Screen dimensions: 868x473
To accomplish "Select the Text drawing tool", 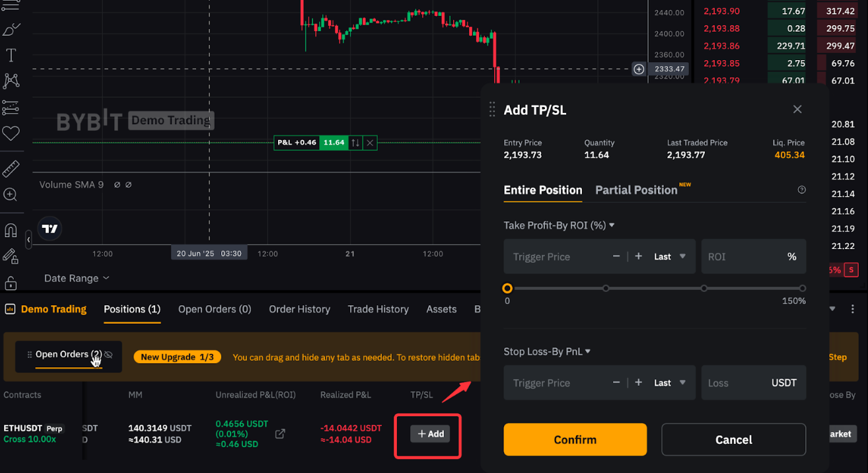I will (11, 55).
